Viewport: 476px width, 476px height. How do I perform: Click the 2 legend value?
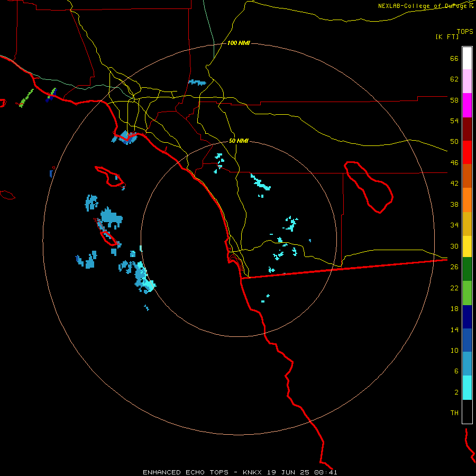[x=456, y=392]
